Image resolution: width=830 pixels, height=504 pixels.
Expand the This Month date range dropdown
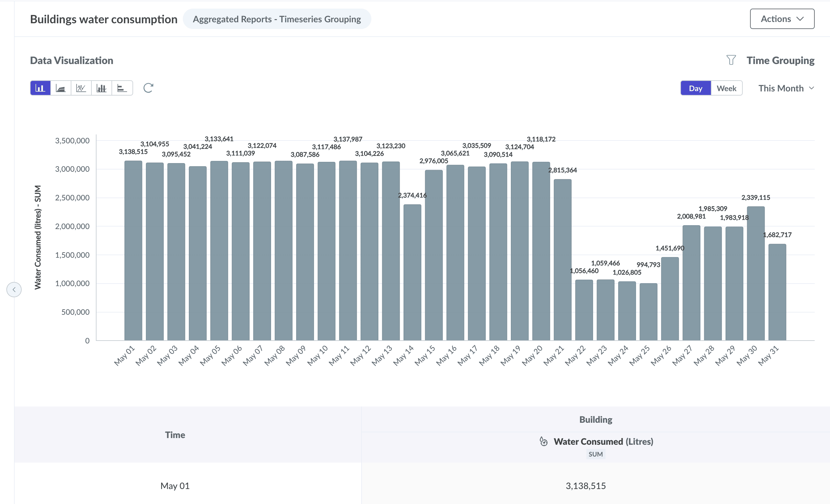click(786, 88)
